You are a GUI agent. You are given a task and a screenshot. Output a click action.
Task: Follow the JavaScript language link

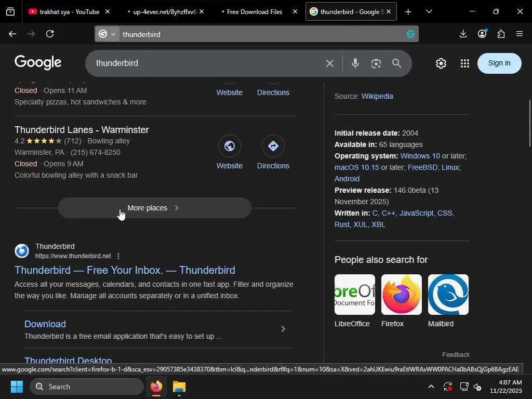click(416, 213)
